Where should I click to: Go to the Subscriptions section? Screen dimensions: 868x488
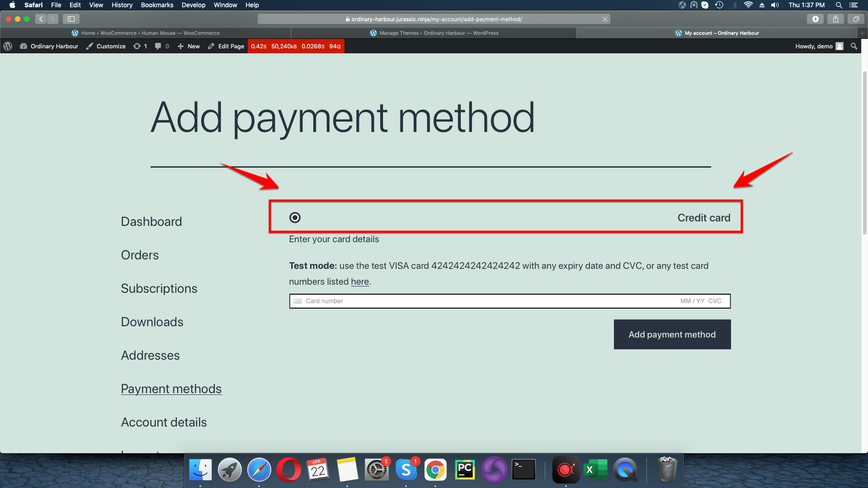[159, 288]
